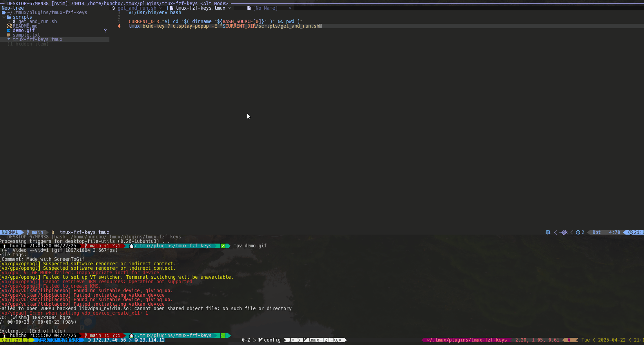Click the README.md markdown file icon
Viewport: 644px width, 345px height.
pyautogui.click(x=9, y=26)
